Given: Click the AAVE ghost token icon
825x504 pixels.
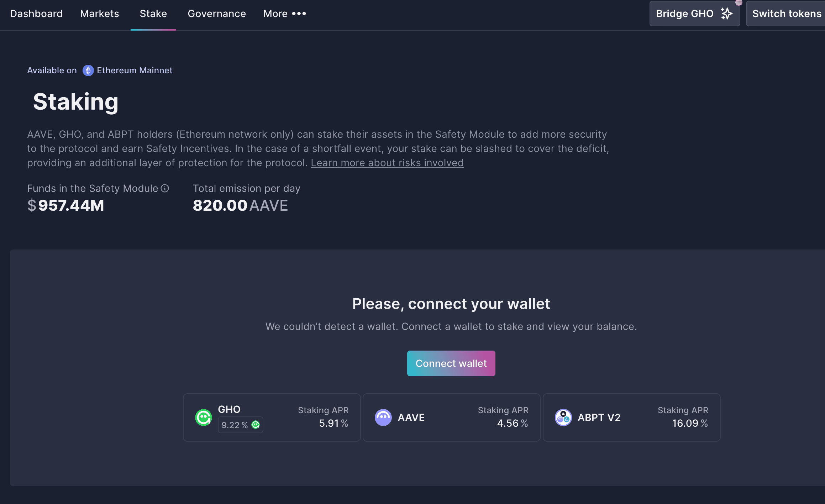Looking at the screenshot, I should point(383,418).
